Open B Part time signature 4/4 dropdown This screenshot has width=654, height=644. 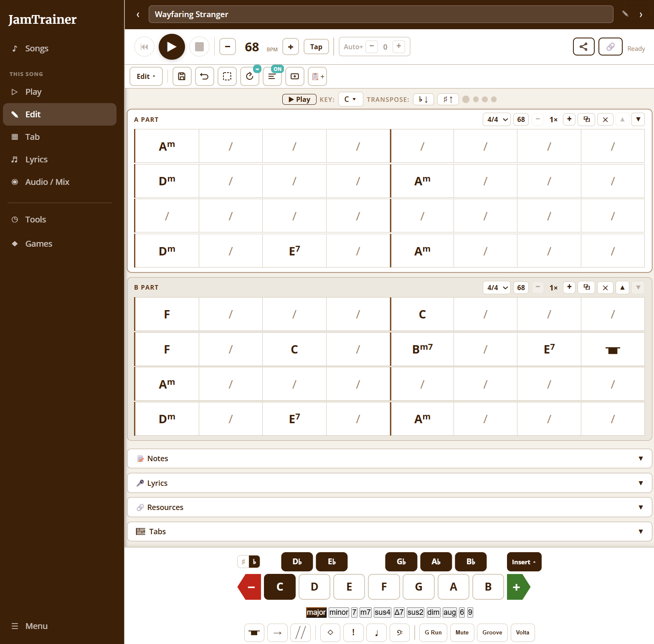(x=497, y=288)
